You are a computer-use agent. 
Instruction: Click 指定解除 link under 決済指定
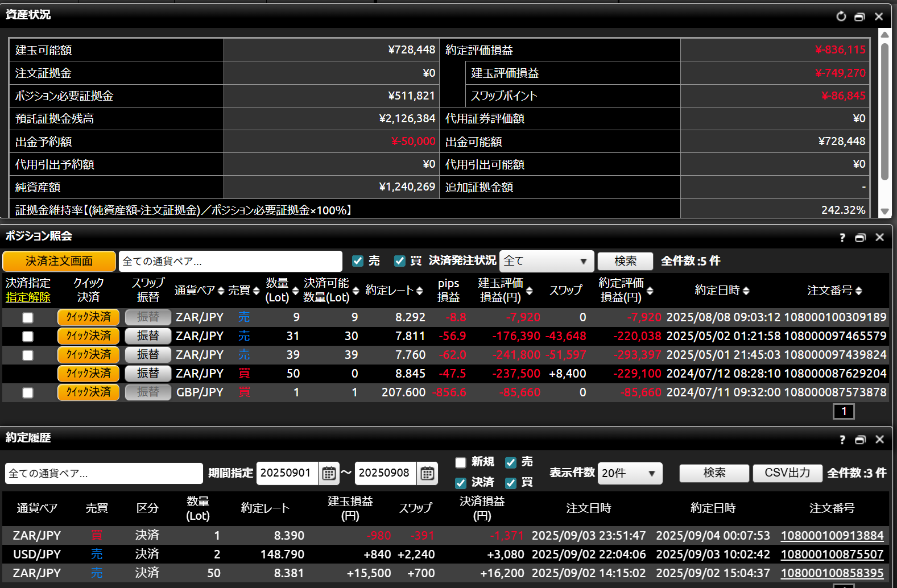click(28, 297)
